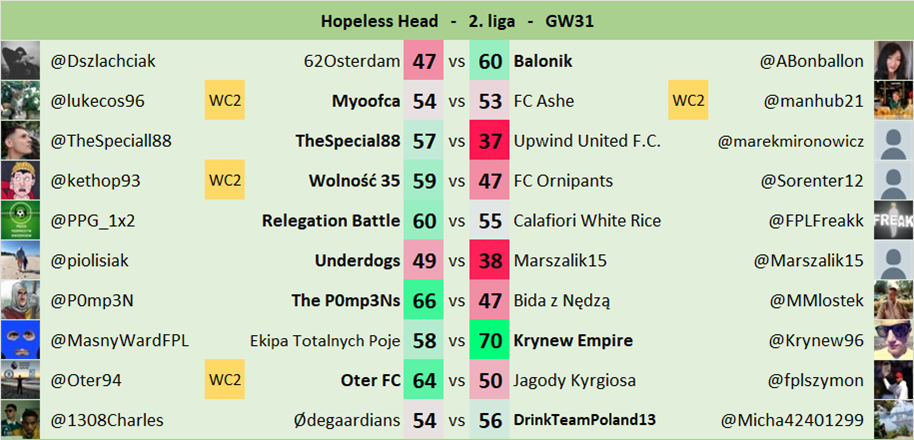Image resolution: width=914 pixels, height=440 pixels.
Task: Select the WC2 badge next to @manhub21
Action: click(x=688, y=100)
